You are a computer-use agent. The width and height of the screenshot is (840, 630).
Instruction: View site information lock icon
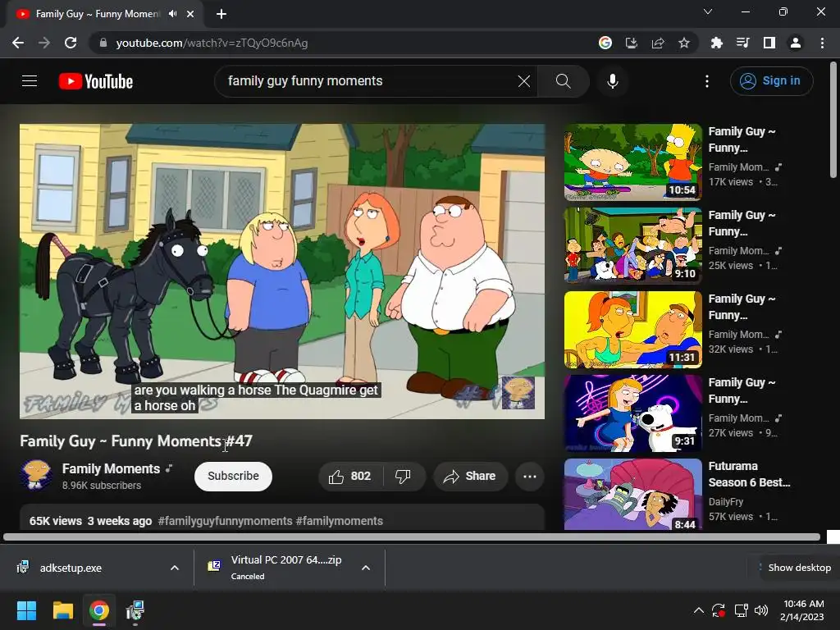(103, 43)
